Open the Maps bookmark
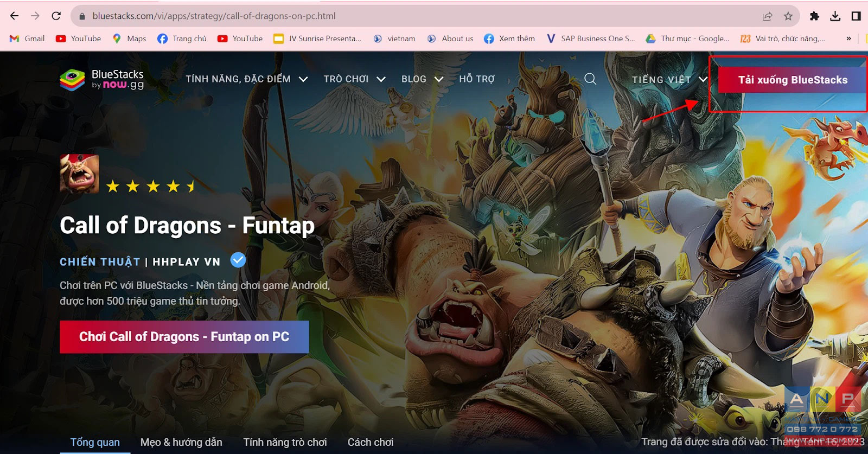Screen dimensions: 868x454 pyautogui.click(x=129, y=39)
